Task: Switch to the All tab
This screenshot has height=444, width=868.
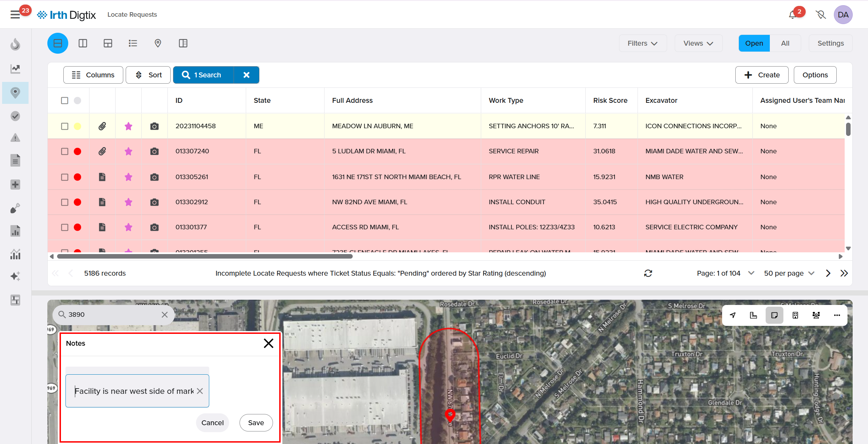Action: [x=785, y=43]
